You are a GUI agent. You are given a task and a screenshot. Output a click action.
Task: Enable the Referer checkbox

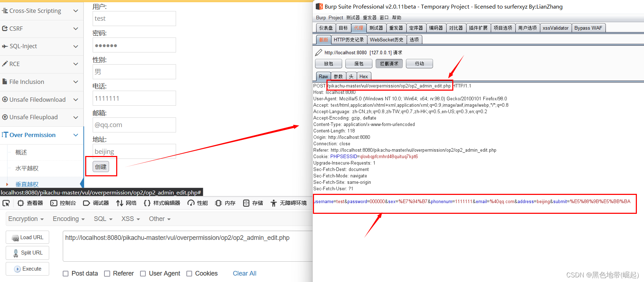click(x=107, y=274)
